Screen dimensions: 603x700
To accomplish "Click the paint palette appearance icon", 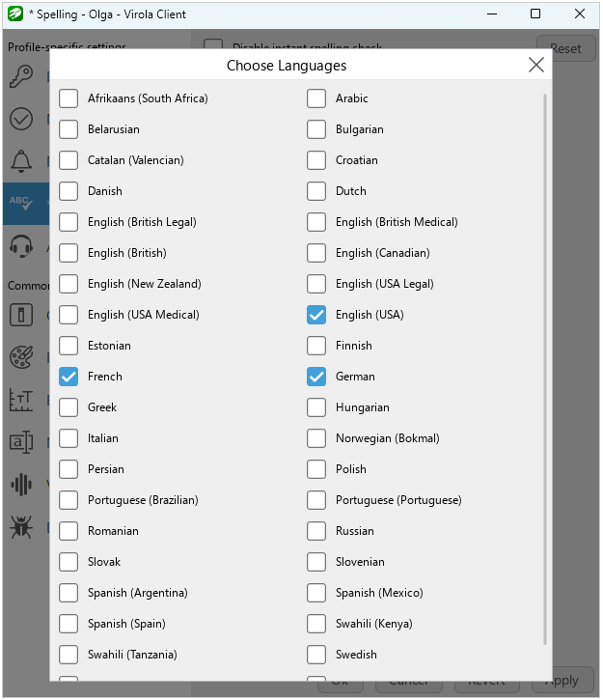I will click(x=21, y=357).
